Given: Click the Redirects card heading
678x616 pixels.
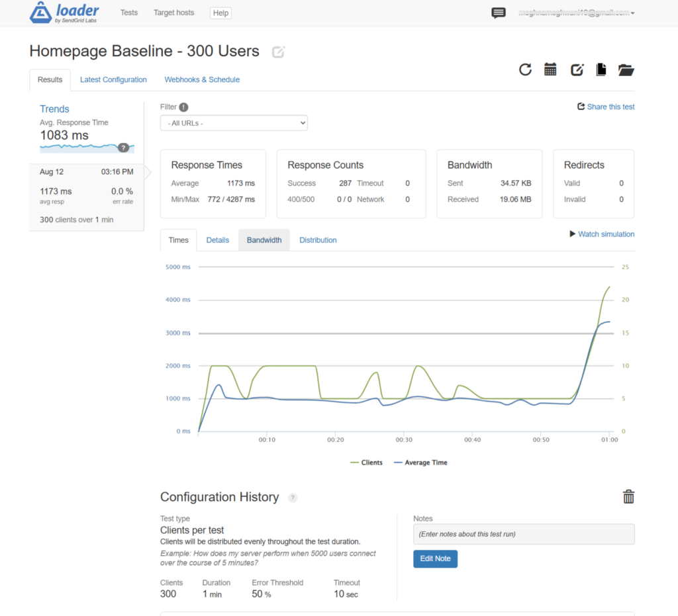Looking at the screenshot, I should [584, 165].
